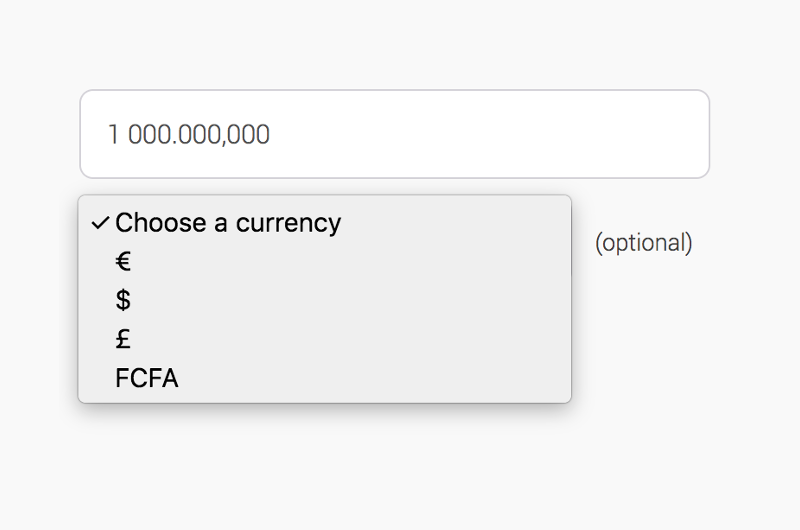Pick the $ symbol in the dropdown
The image size is (800, 530).
pyautogui.click(x=124, y=301)
